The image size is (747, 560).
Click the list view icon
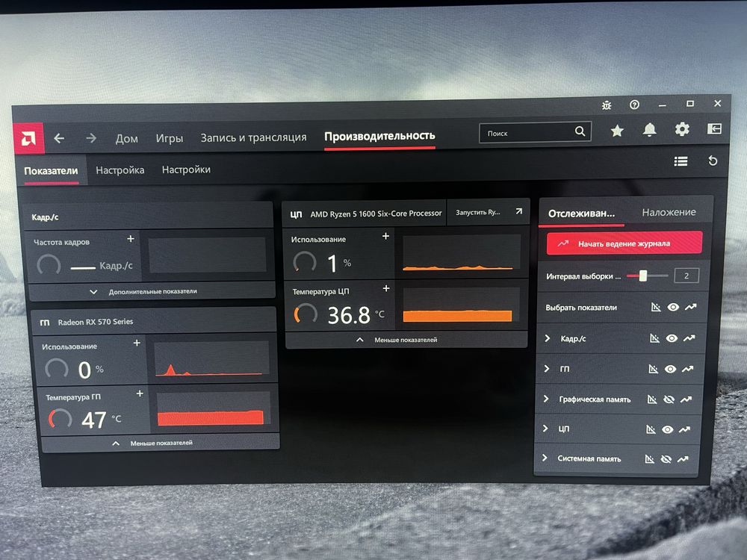(x=681, y=161)
